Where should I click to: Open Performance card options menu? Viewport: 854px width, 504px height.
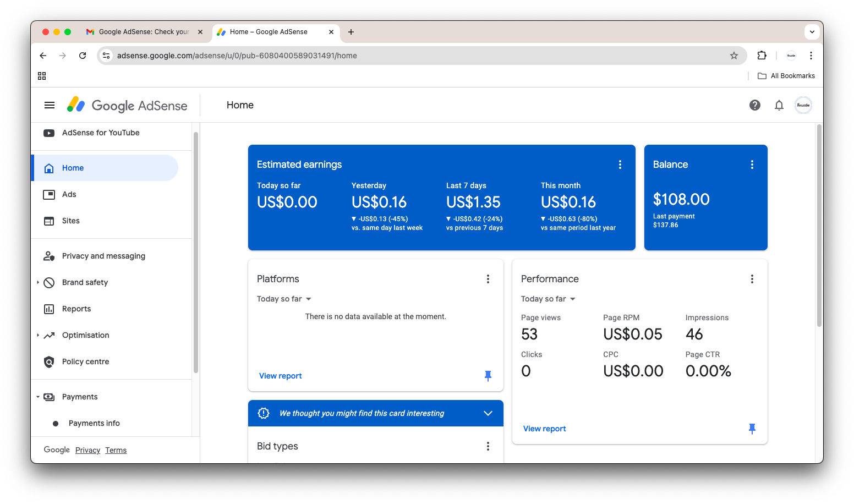click(752, 279)
